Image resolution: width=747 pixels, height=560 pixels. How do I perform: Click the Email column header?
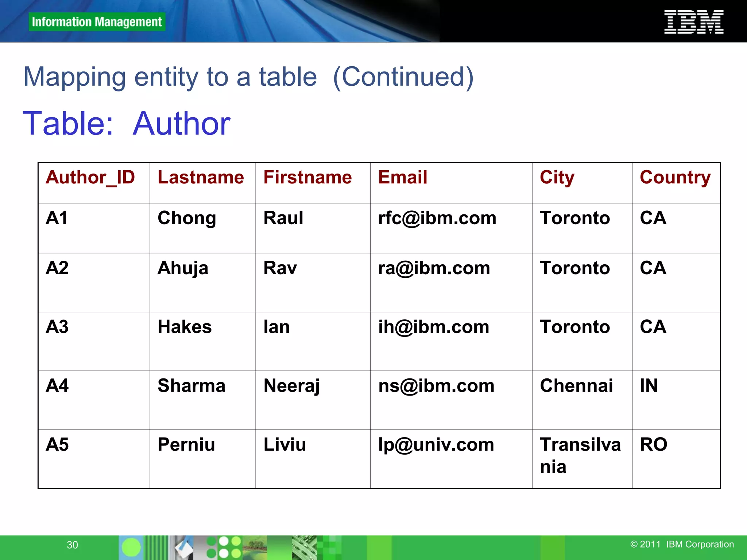point(402,178)
